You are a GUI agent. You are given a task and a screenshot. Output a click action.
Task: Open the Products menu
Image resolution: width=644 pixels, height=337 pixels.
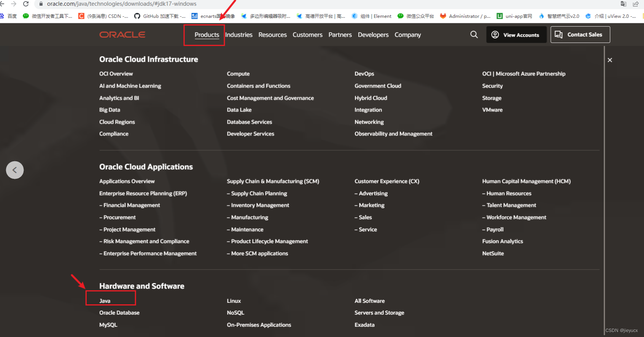207,35
